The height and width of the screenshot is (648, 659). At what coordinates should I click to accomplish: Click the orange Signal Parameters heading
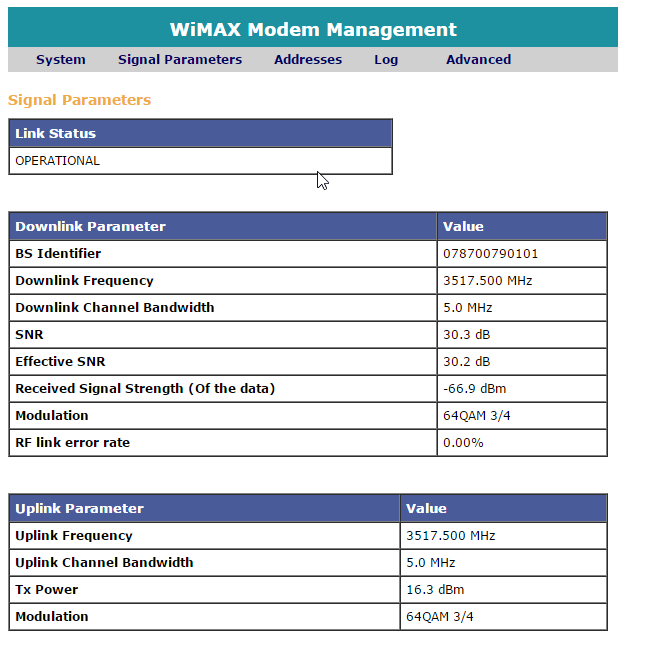[79, 100]
